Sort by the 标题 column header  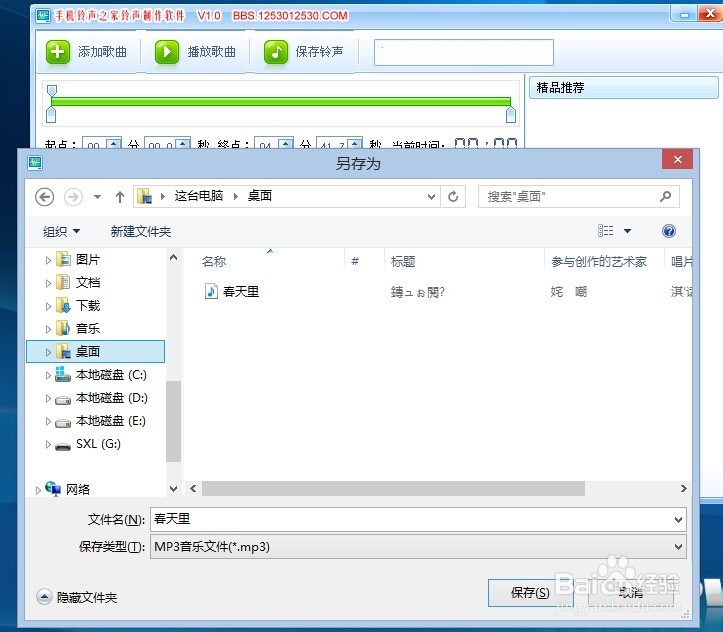pos(403,262)
